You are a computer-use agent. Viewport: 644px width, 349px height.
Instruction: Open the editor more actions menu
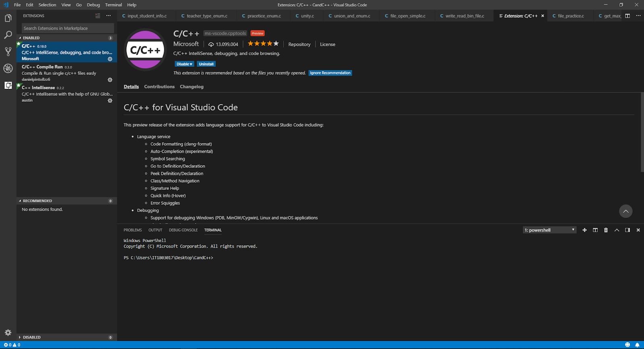[638, 16]
